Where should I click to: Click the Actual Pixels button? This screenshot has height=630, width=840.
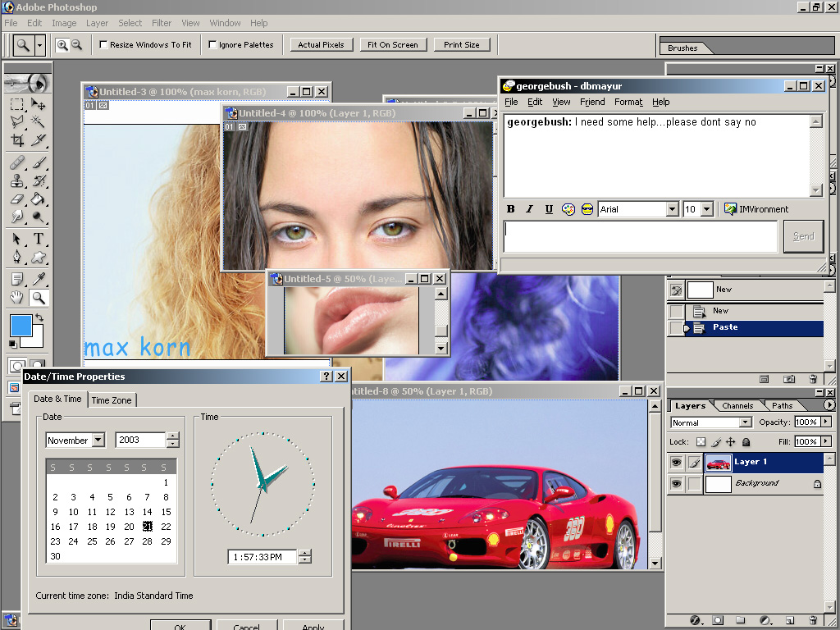321,45
